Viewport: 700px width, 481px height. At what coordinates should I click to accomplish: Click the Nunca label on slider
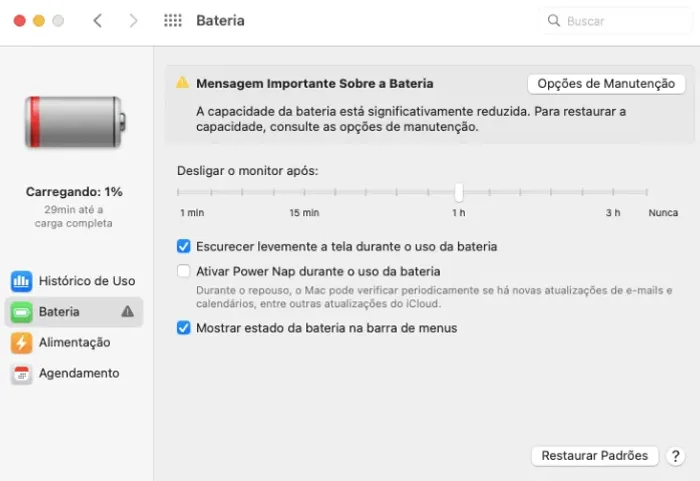(x=663, y=213)
